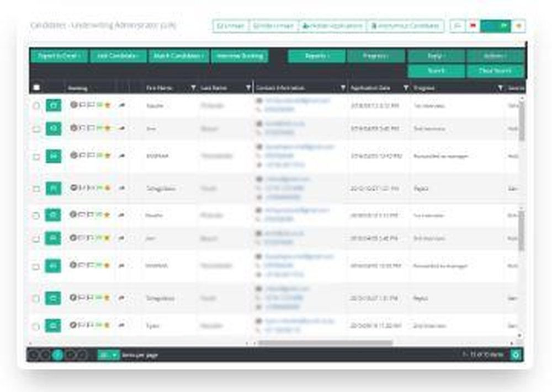Viewport: 552px width, 392px height.
Task: Tick the checkbox of the third candidate row
Action: click(36, 157)
